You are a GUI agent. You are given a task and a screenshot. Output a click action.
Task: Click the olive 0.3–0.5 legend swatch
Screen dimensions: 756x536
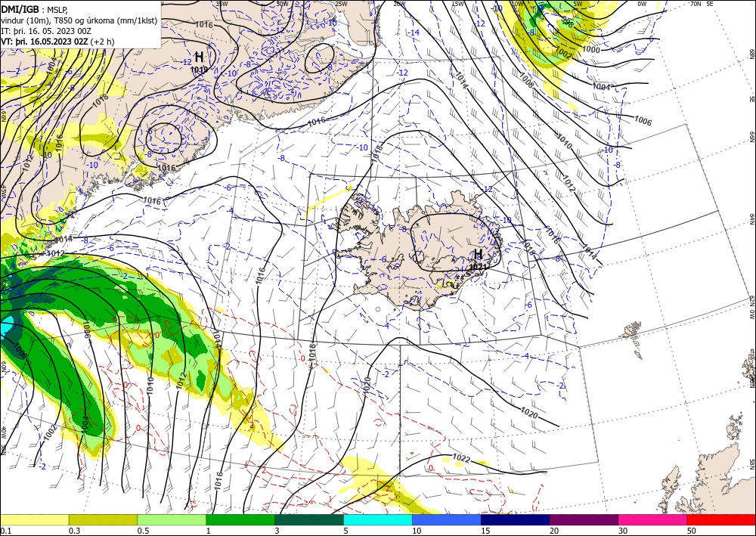coord(103,519)
